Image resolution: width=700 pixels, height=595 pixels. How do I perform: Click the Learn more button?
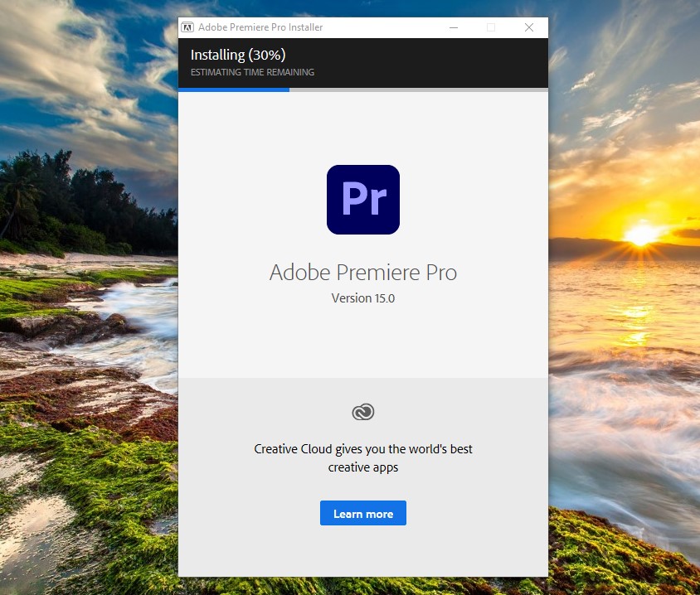coord(363,513)
